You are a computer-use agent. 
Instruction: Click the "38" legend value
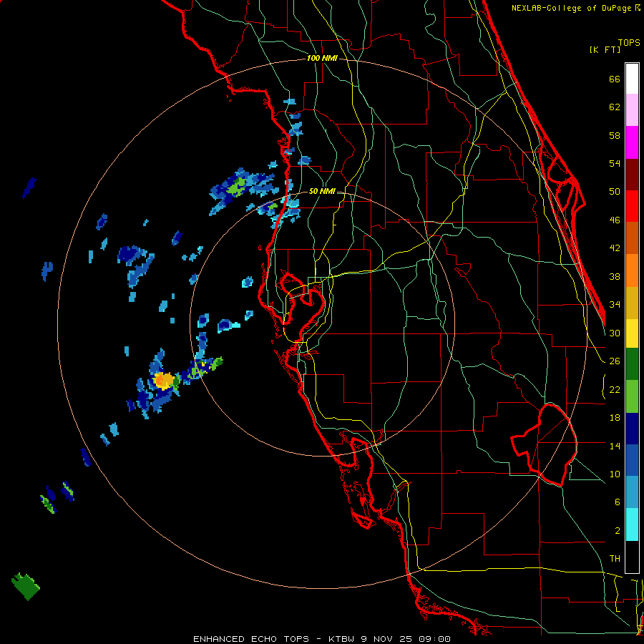pos(615,277)
